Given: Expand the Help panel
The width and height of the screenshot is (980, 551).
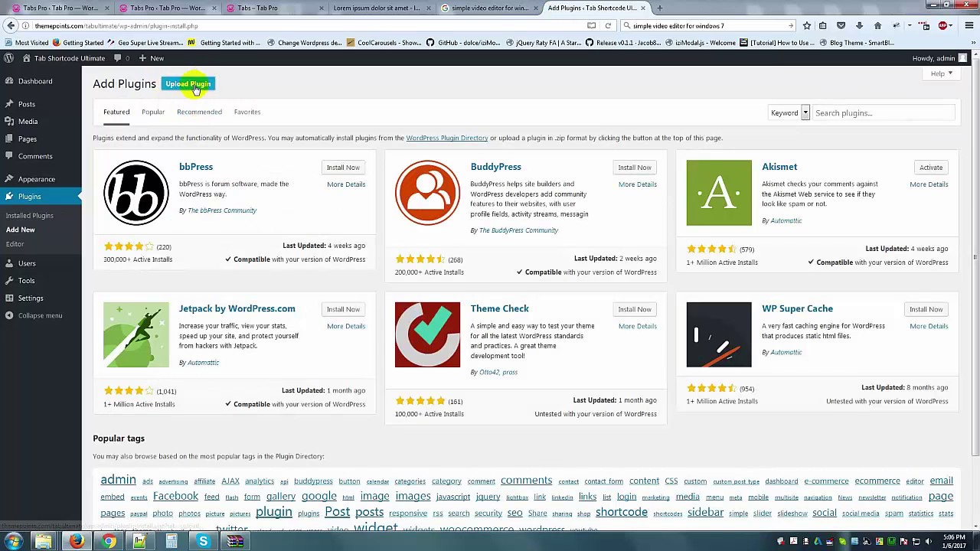Looking at the screenshot, I should pyautogui.click(x=941, y=74).
